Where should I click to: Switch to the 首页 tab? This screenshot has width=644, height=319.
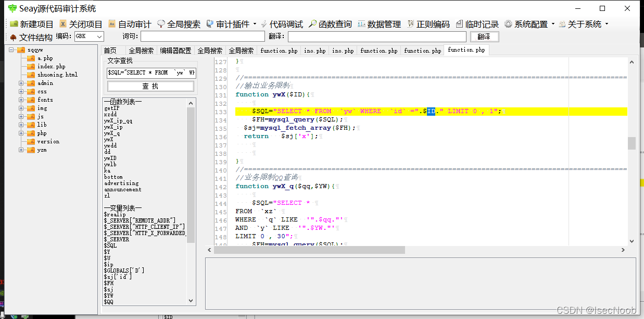(x=110, y=51)
